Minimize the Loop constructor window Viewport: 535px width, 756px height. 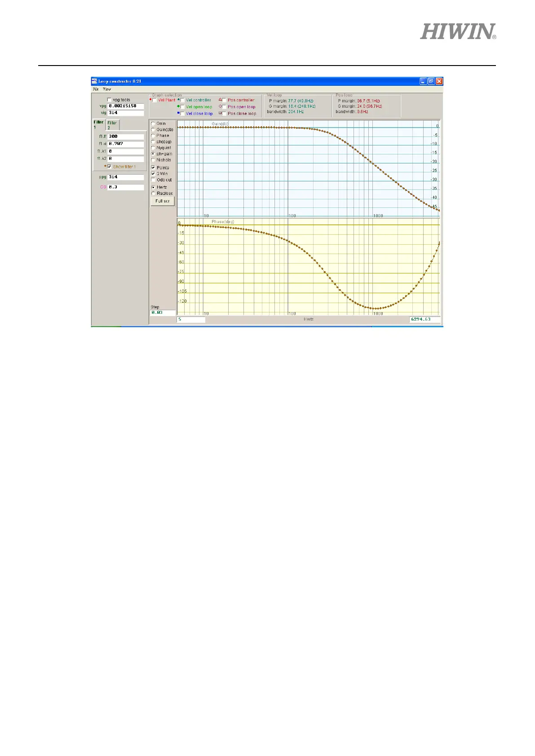coord(423,81)
